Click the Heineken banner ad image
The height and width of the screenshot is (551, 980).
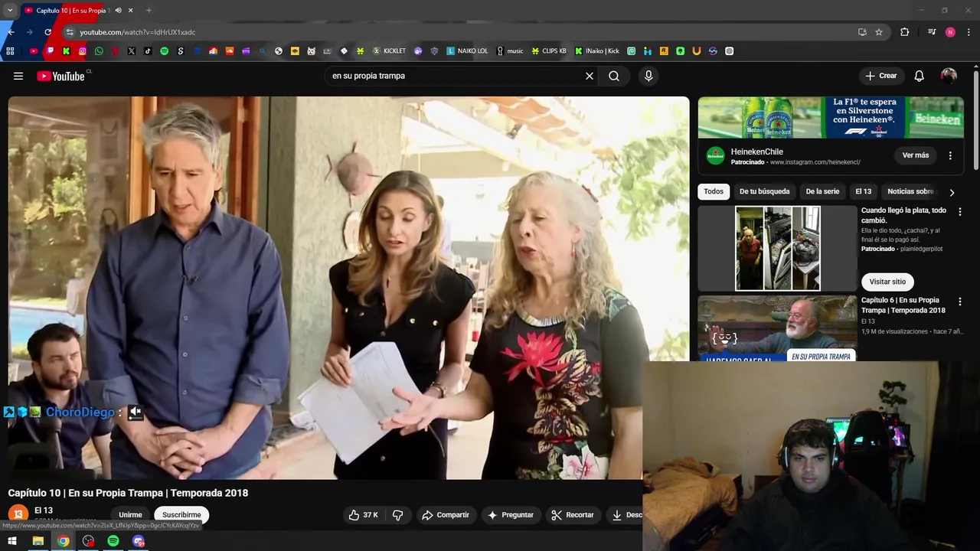pyautogui.click(x=831, y=117)
